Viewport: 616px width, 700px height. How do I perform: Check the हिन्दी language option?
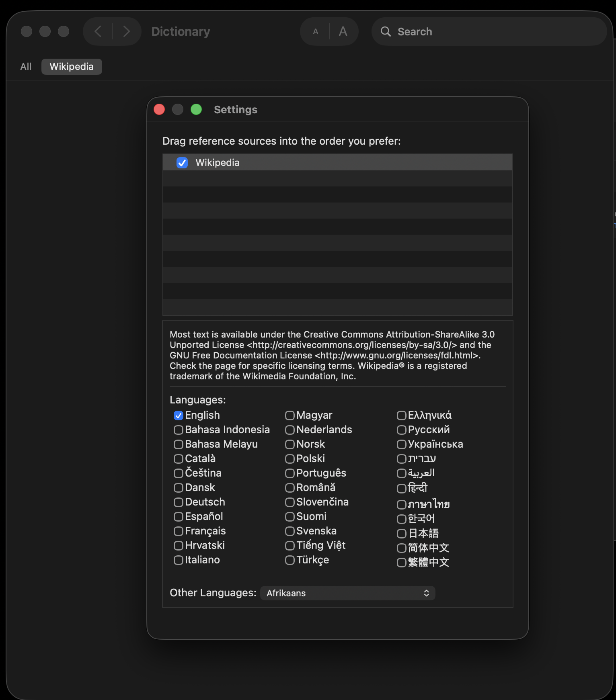(x=402, y=489)
